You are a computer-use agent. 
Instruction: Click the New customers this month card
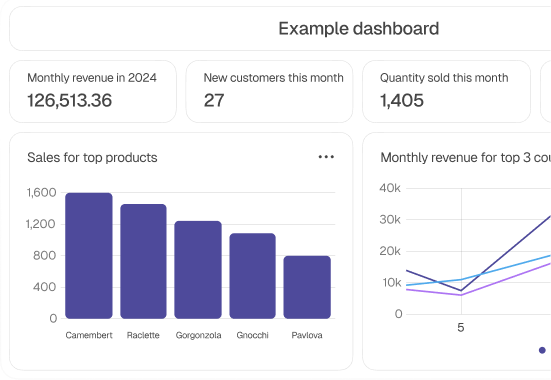269,92
